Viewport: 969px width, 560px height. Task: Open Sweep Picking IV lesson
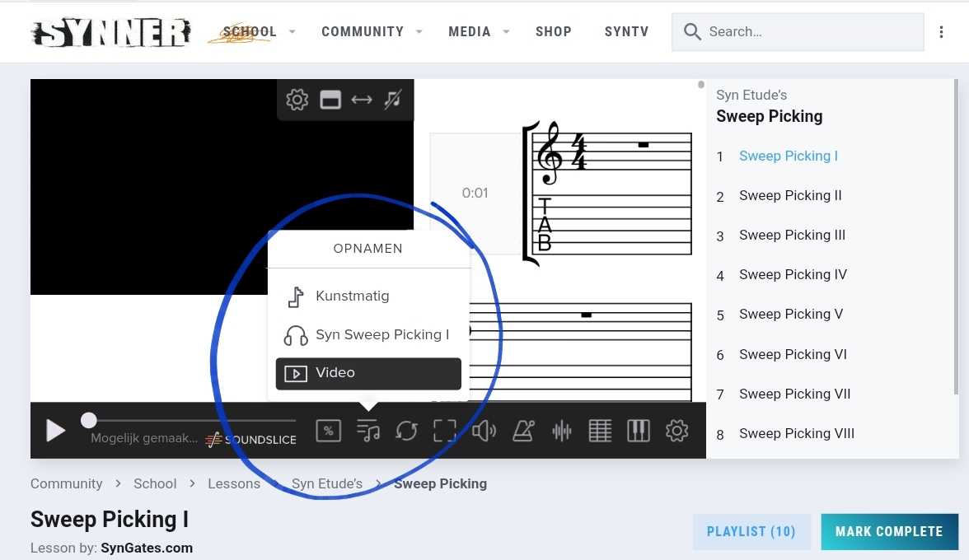pos(793,275)
